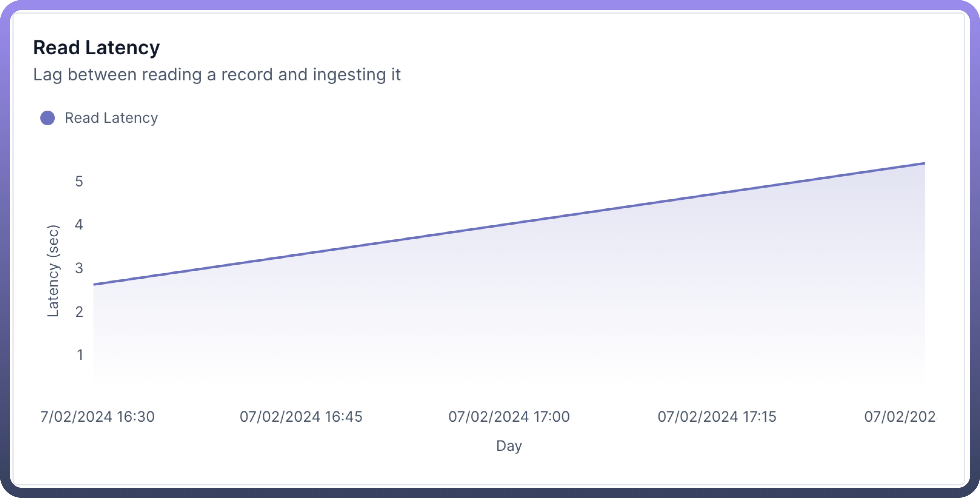Click the truncated rightmost x-axis date label

[x=900, y=416]
